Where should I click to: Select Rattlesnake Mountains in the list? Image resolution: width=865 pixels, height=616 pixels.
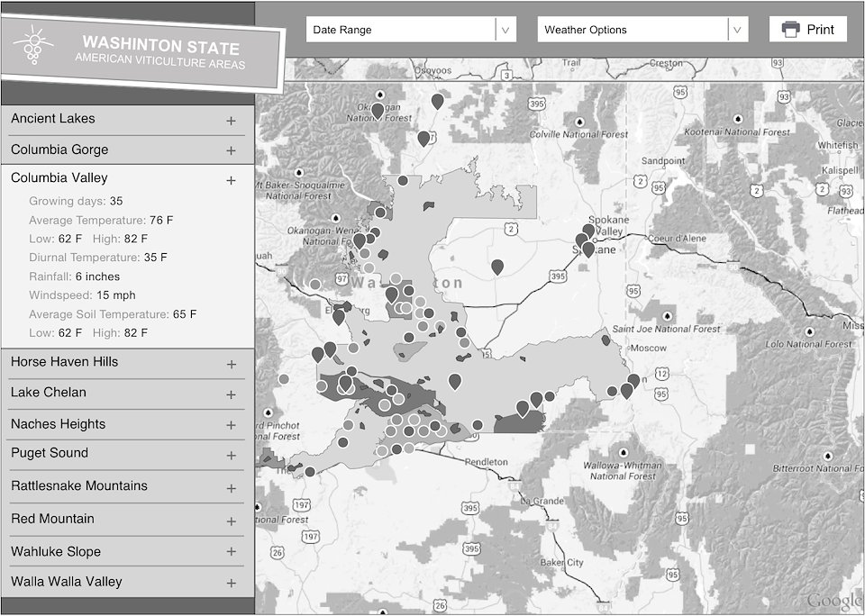pyautogui.click(x=79, y=486)
